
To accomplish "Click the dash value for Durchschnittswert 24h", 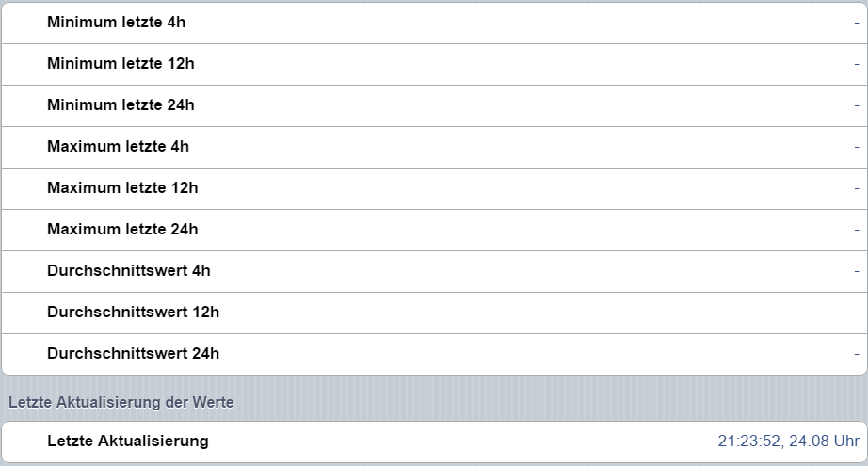I will tap(857, 354).
